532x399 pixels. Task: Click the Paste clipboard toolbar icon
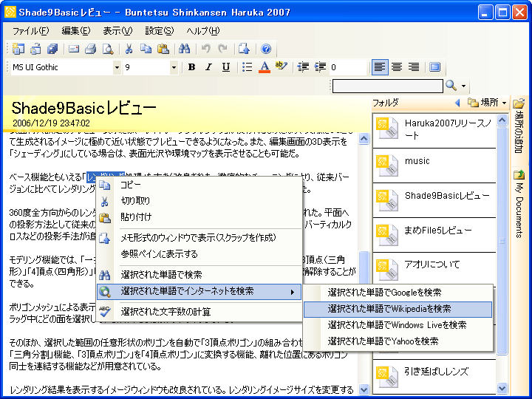click(163, 49)
